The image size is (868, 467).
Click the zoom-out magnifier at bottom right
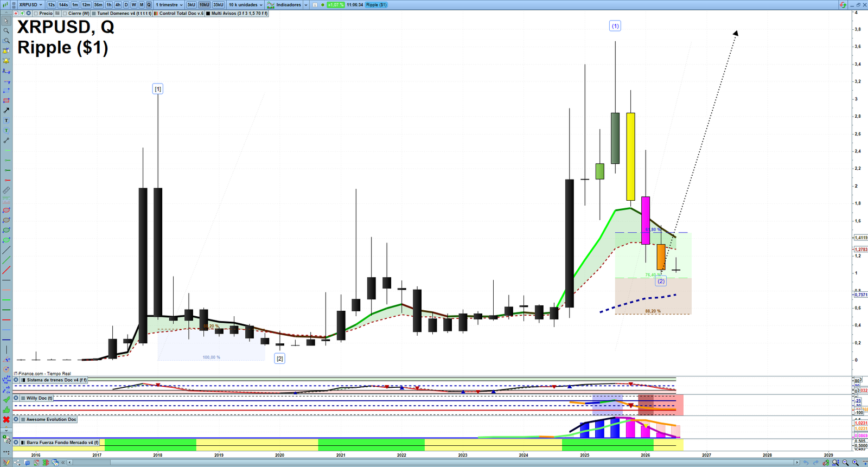(x=846, y=463)
